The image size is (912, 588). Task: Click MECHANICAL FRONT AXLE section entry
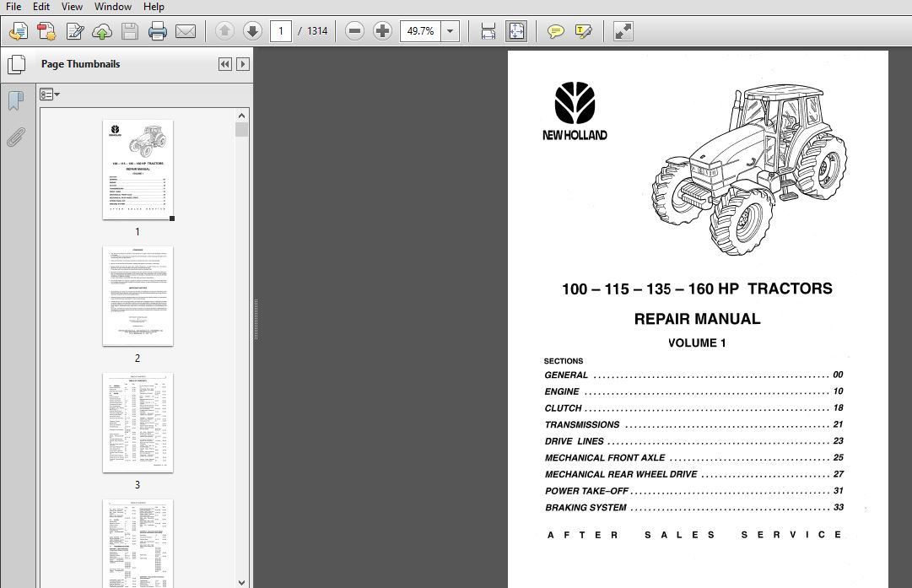pos(693,458)
